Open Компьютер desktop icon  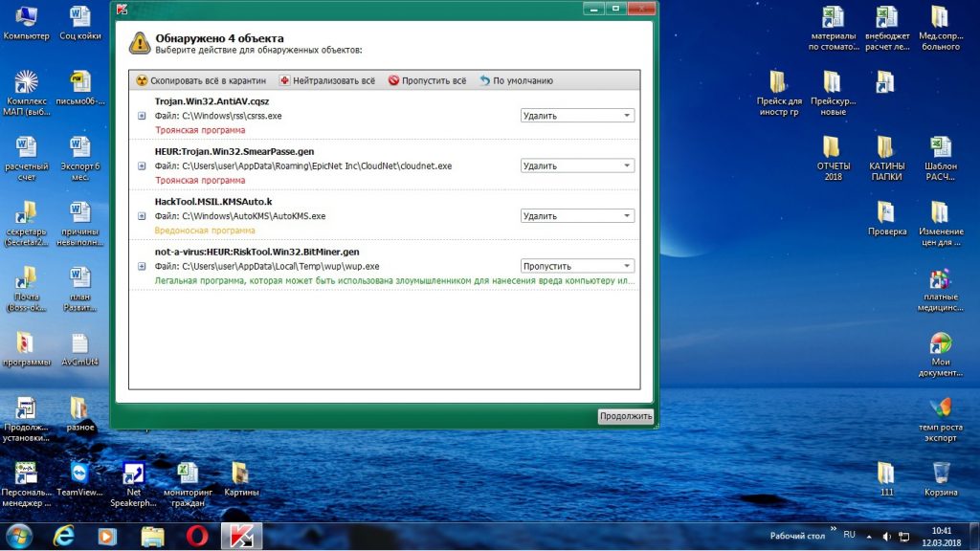point(26,15)
